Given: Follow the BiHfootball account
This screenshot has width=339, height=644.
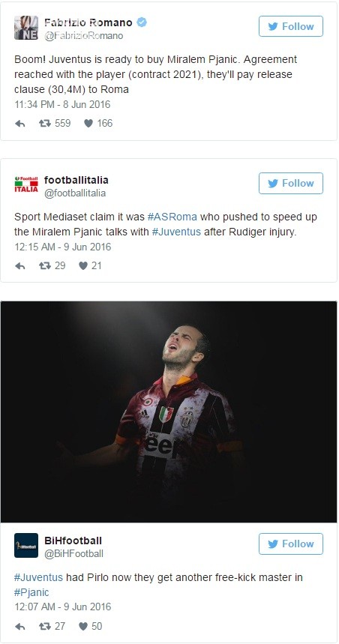Looking at the screenshot, I should point(291,544).
